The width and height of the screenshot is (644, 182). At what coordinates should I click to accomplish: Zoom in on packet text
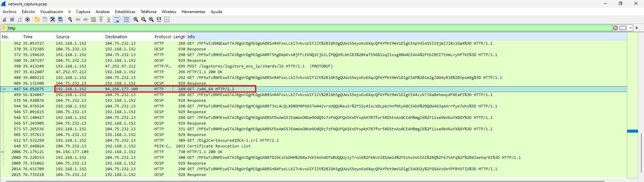coord(136,20)
